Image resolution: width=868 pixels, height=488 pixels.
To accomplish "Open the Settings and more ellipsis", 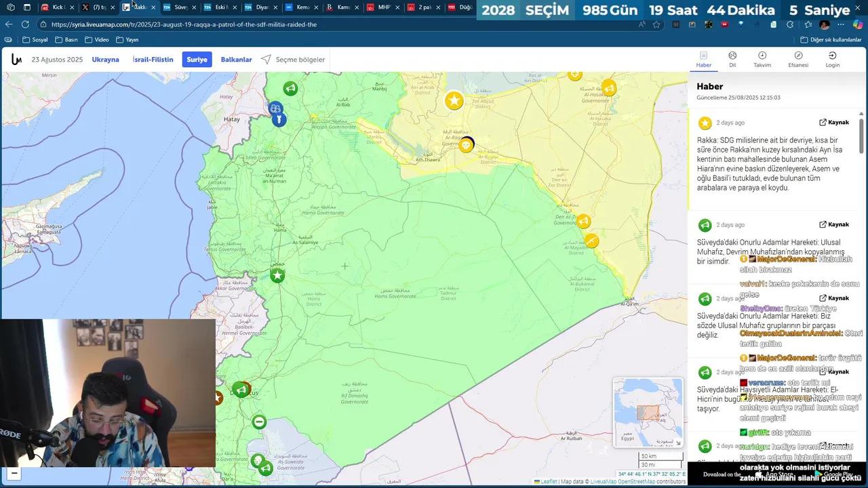I will click(842, 24).
